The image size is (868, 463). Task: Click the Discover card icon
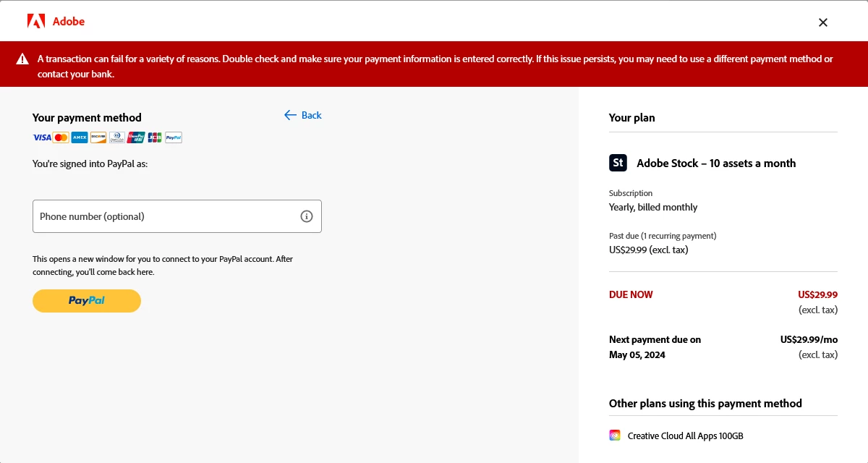click(x=98, y=137)
